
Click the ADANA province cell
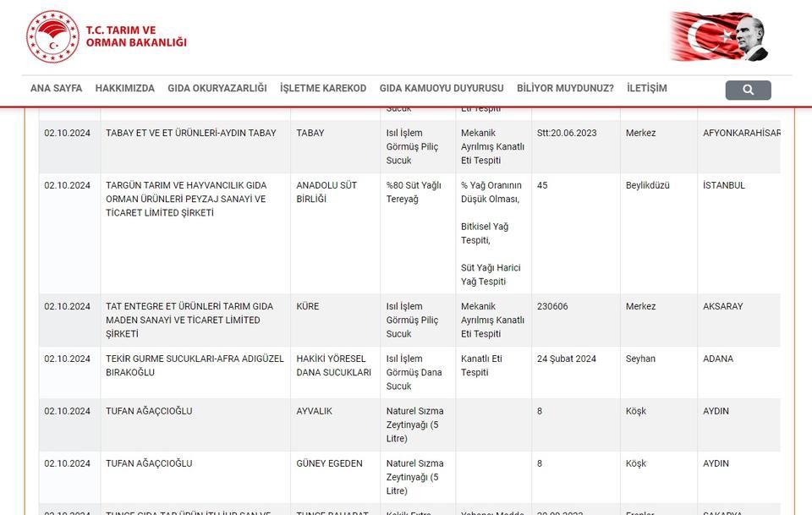pos(718,359)
